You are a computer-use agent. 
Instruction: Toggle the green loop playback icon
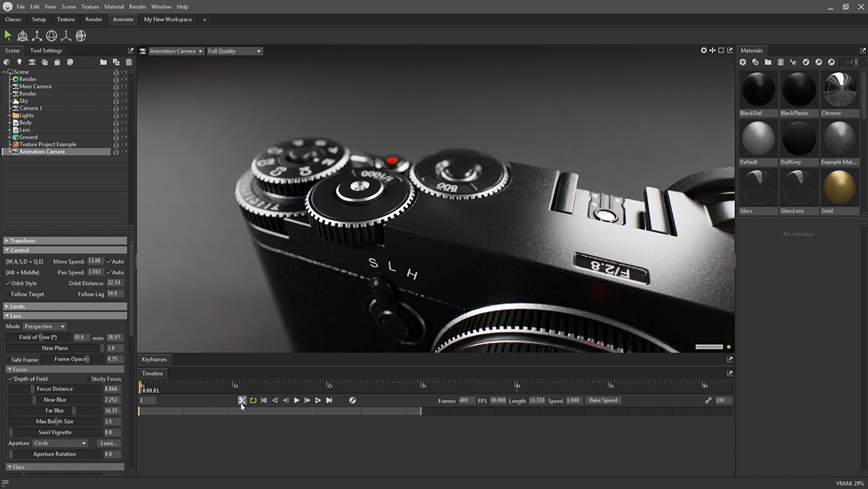coord(253,401)
